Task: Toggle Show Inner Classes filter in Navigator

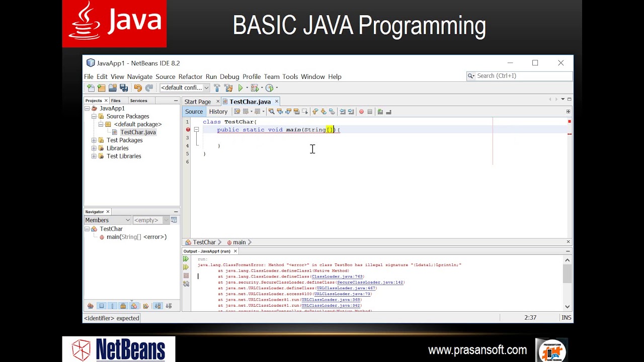Action: tap(134, 306)
